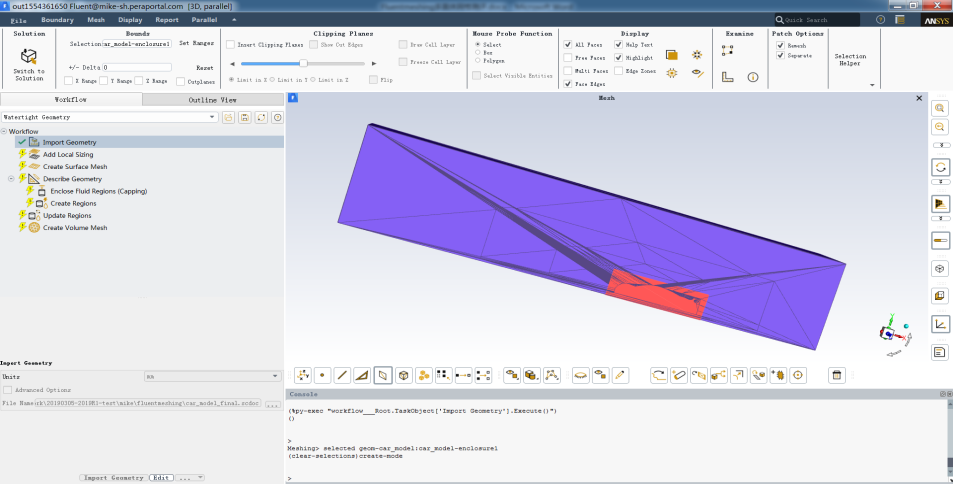Viewport: 953px width, 484px height.
Task: Click the Set Ranges button
Action: [x=196, y=43]
